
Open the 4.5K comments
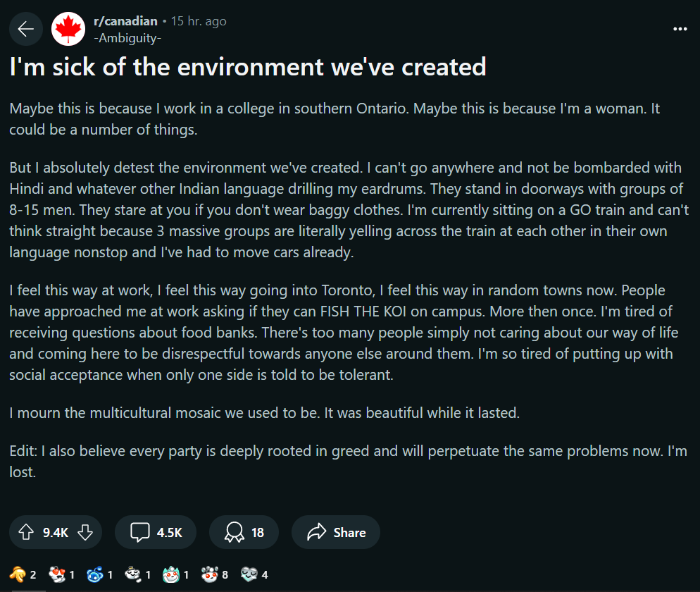click(x=156, y=532)
